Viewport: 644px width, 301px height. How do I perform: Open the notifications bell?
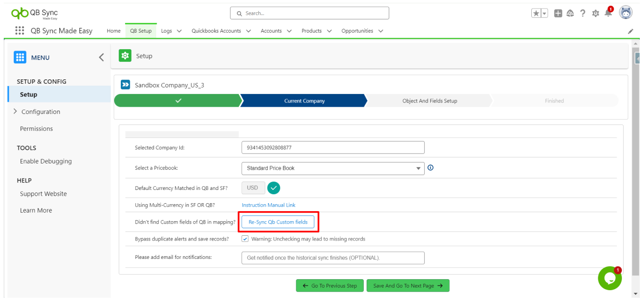(608, 13)
